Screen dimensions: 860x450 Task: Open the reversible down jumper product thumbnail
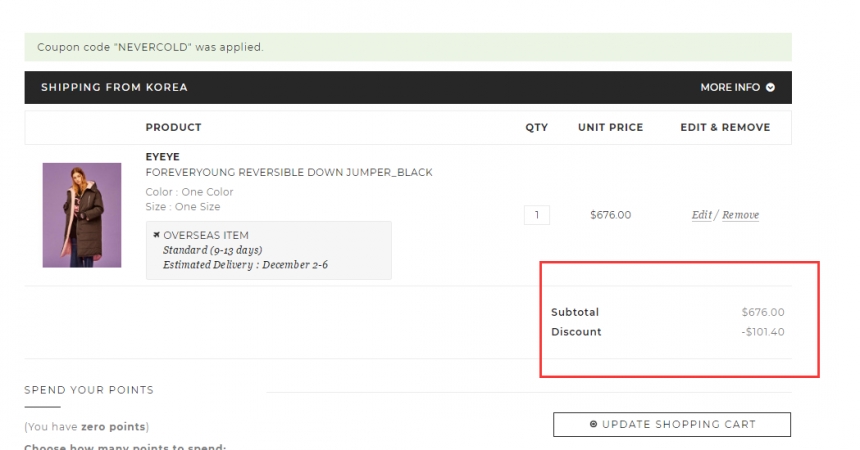82,215
